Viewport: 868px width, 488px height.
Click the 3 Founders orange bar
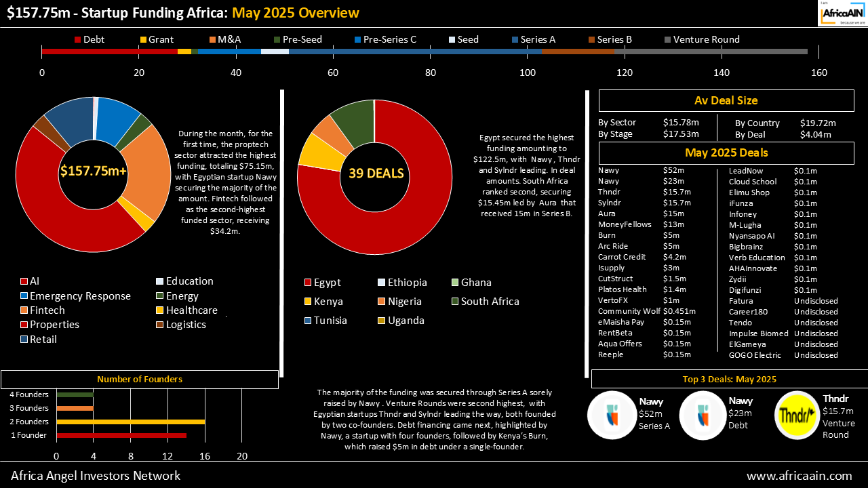(x=75, y=408)
